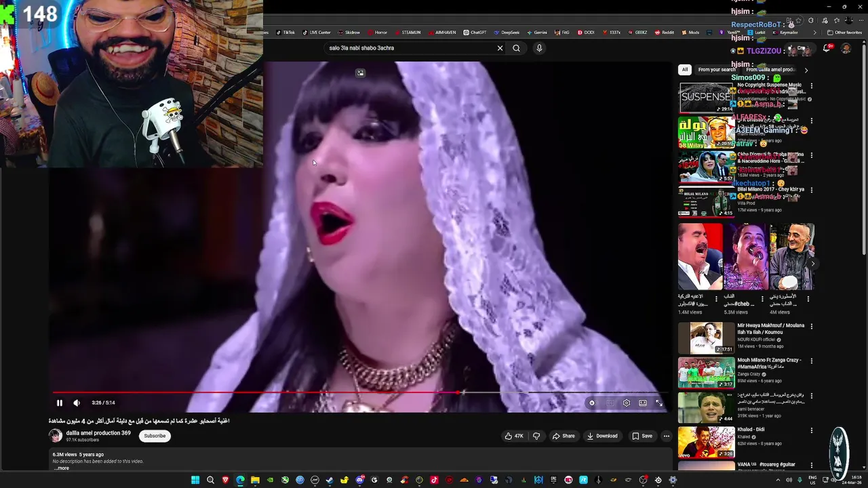Select the 'All' filter chip

685,70
